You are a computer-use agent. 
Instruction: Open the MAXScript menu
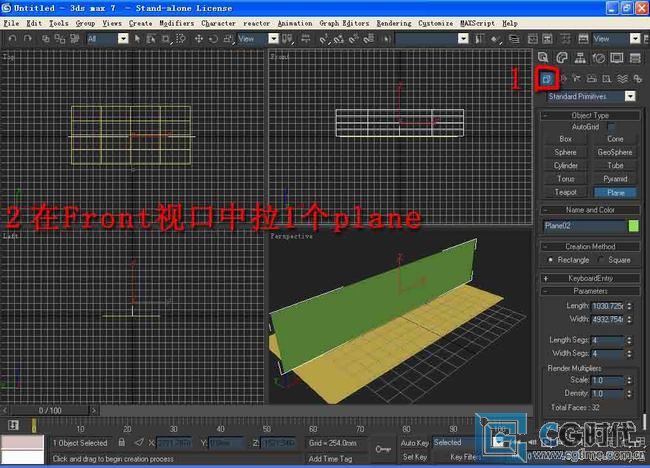click(x=477, y=23)
